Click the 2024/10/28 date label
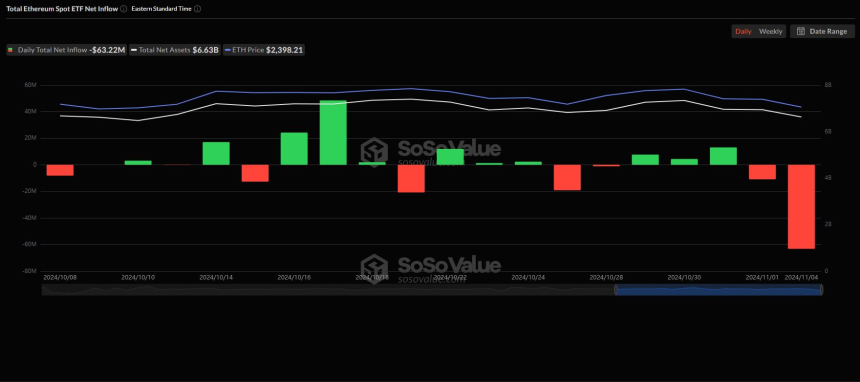 coord(606,278)
